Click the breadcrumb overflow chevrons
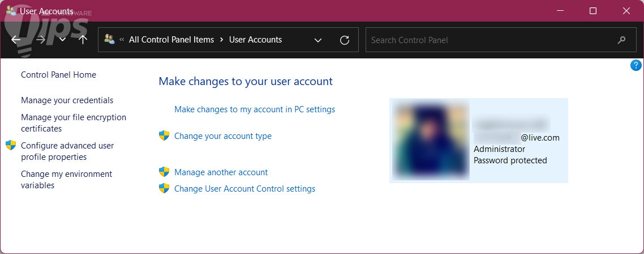The image size is (644, 254). tap(122, 40)
